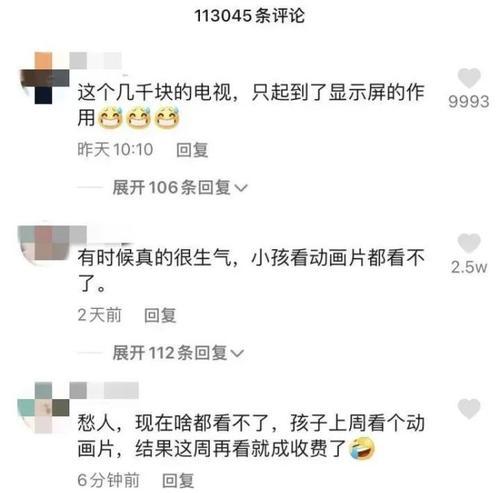Select the comment about 小孩看动画片

point(251,270)
